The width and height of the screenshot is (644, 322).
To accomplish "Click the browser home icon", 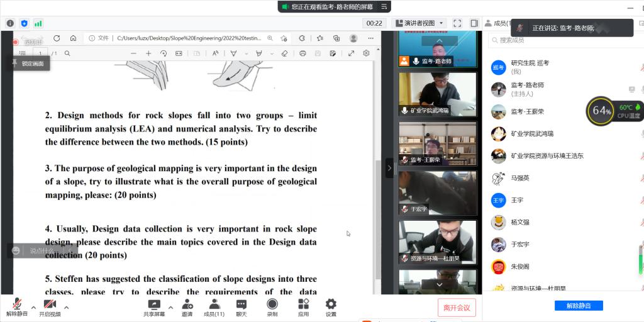I will [x=73, y=38].
